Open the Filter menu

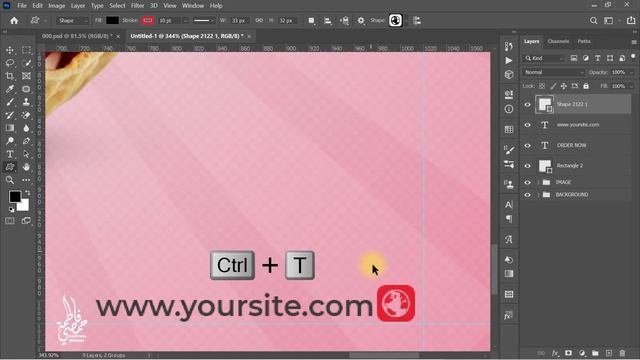[x=138, y=6]
